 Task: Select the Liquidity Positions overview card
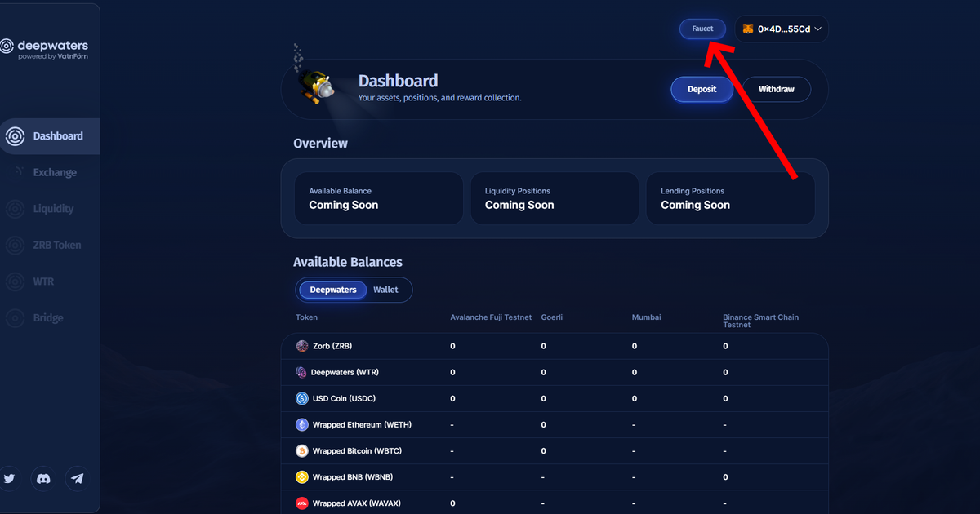(x=555, y=198)
